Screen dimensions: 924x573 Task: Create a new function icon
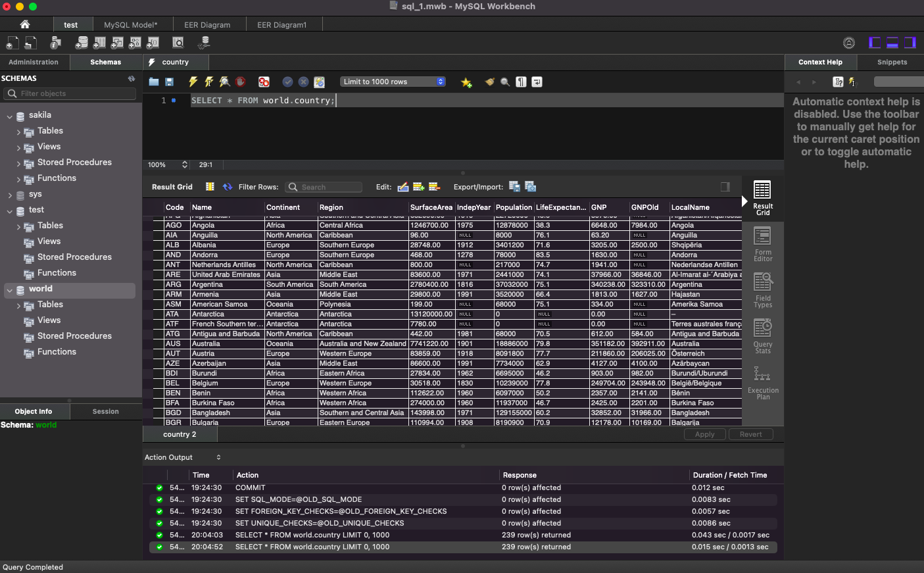pos(153,43)
